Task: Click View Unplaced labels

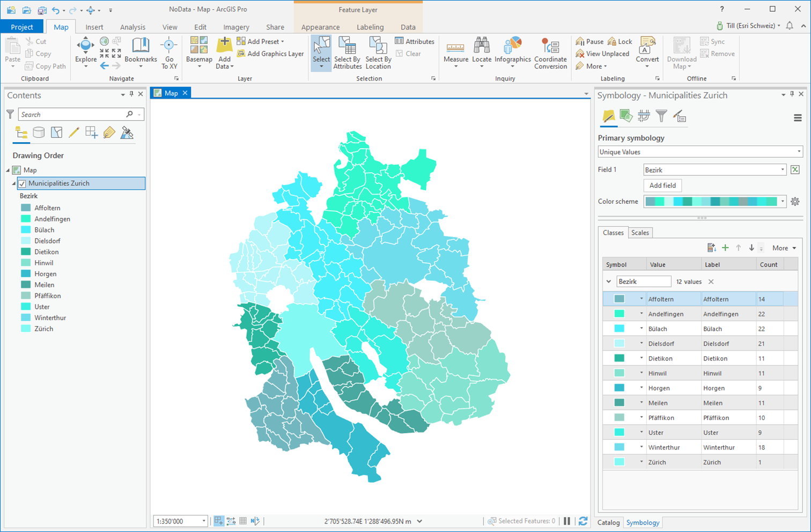Action: coord(602,54)
